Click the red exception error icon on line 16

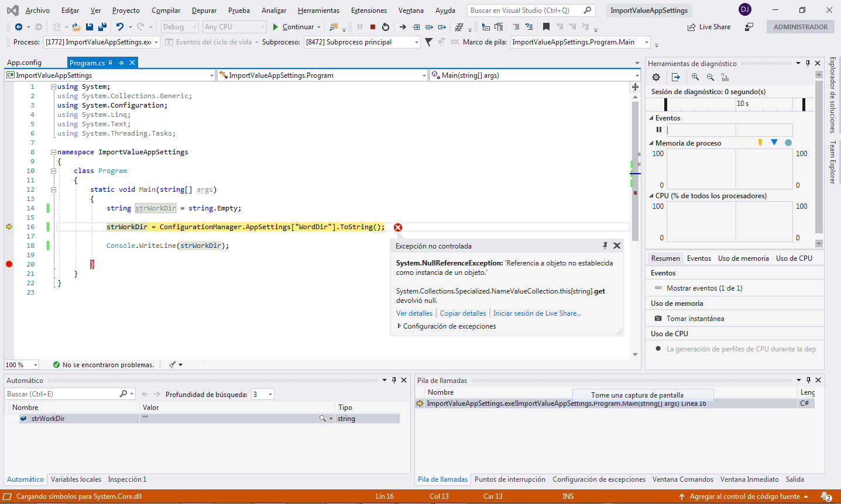(398, 227)
